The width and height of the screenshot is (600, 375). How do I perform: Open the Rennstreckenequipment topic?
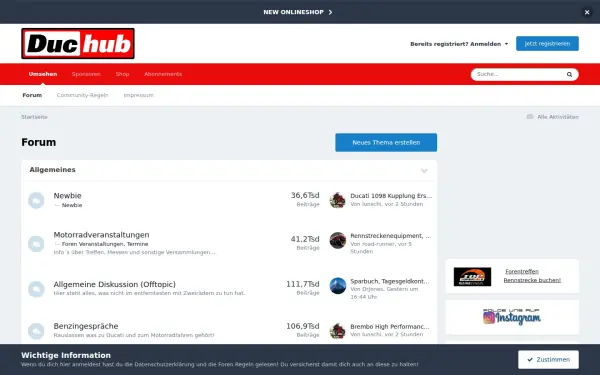pos(391,236)
